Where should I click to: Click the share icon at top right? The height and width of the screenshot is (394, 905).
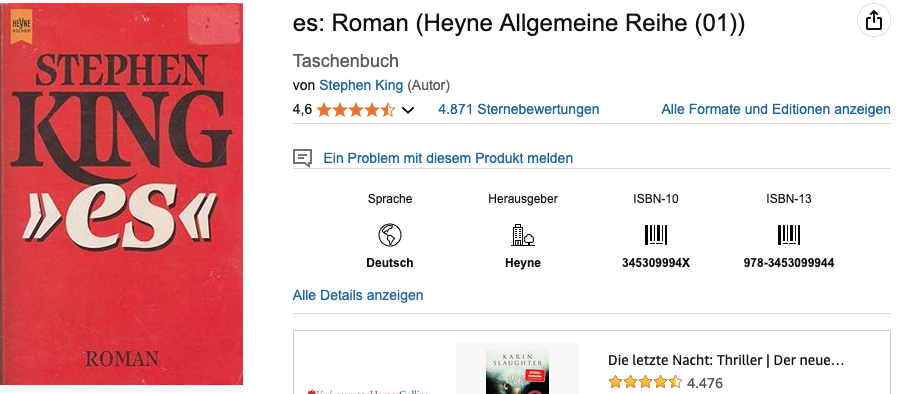[x=874, y=21]
